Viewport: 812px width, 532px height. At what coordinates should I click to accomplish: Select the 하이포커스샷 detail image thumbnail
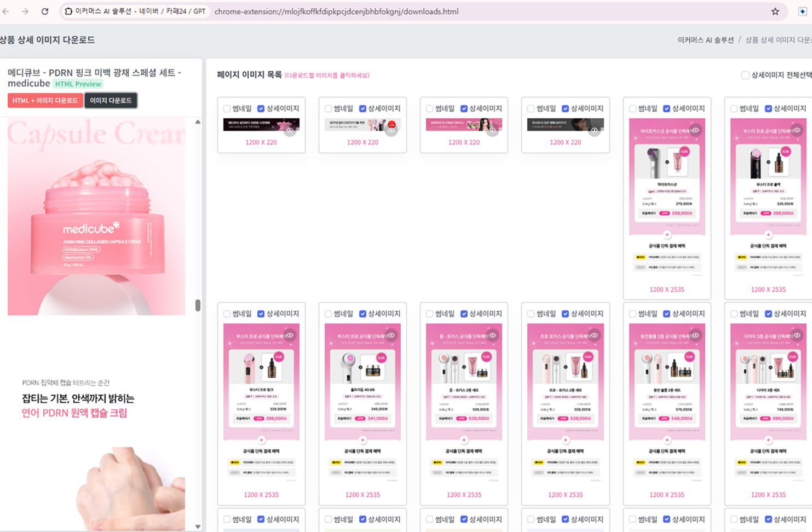tap(667, 199)
